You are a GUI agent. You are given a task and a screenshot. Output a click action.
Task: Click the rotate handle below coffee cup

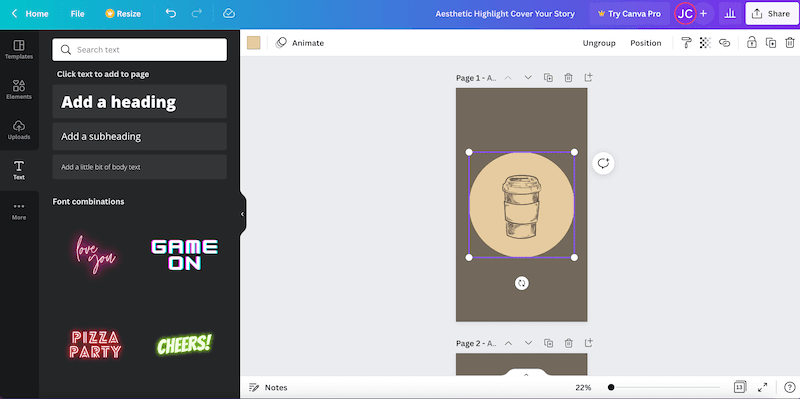tap(521, 283)
